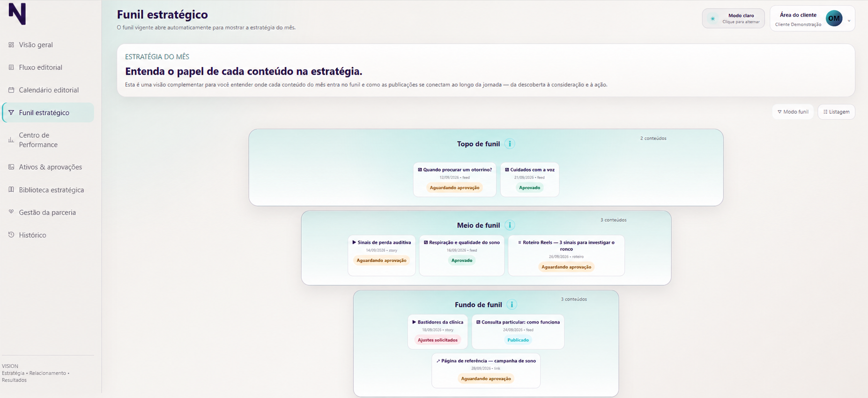Switch to Modo funil view
The width and height of the screenshot is (868, 398).
[793, 112]
